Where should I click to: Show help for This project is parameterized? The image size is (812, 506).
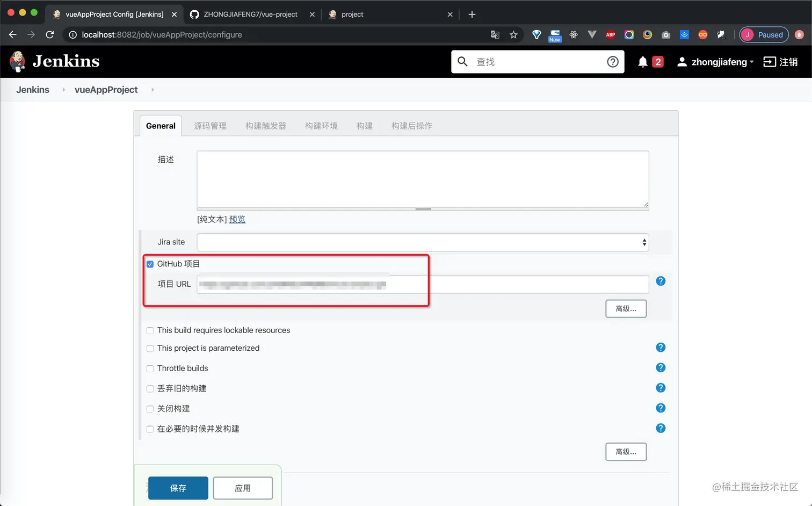pyautogui.click(x=661, y=348)
